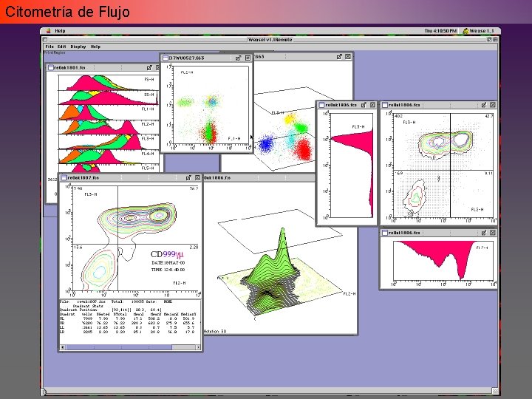The width and height of the screenshot is (532, 399).
Task: Click the menu bar clock Thu 4:10:50 PM
Action: click(x=440, y=31)
